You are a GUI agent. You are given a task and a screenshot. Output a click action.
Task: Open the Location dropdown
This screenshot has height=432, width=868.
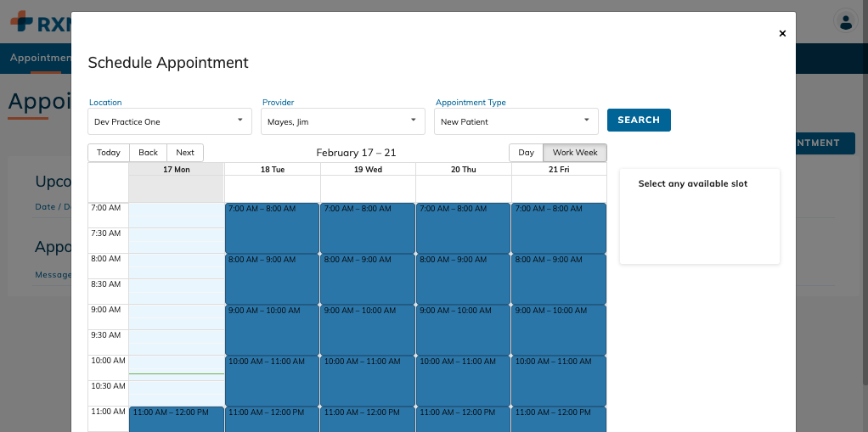[x=170, y=121]
